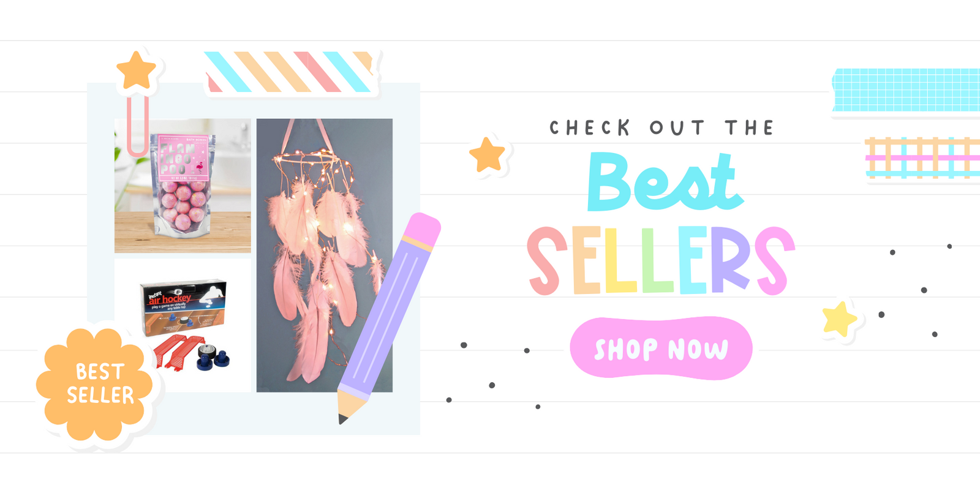Open the air hockey game product image

pyautogui.click(x=183, y=325)
